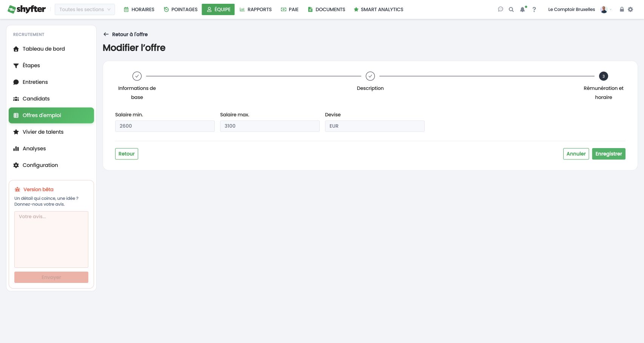Screen dimensions: 644x343
Task: Focus the Salaire min. field
Action: [165, 126]
